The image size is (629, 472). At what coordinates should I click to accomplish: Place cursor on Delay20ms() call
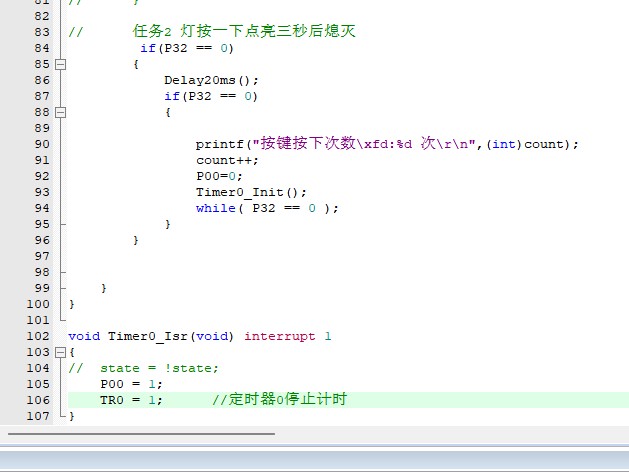[x=211, y=80]
